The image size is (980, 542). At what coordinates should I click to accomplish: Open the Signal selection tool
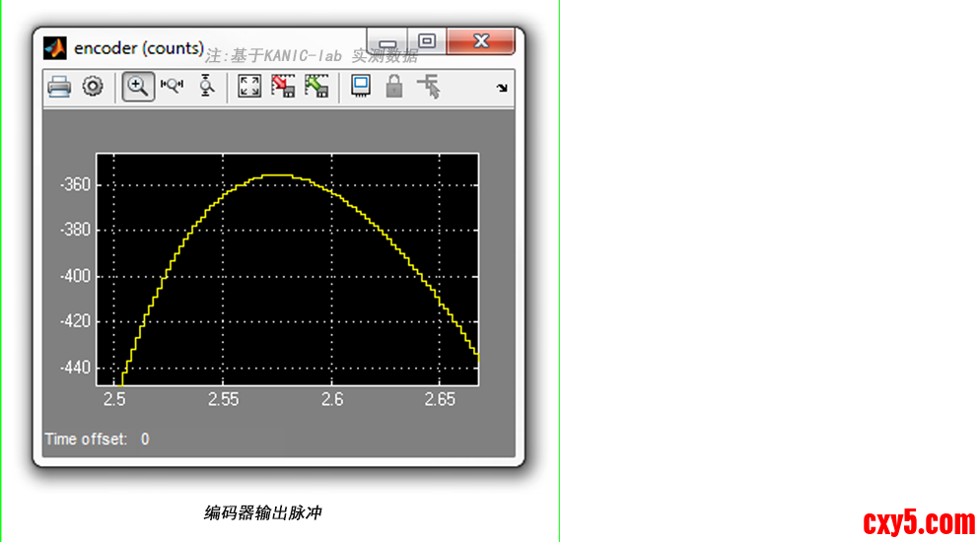pos(429,87)
